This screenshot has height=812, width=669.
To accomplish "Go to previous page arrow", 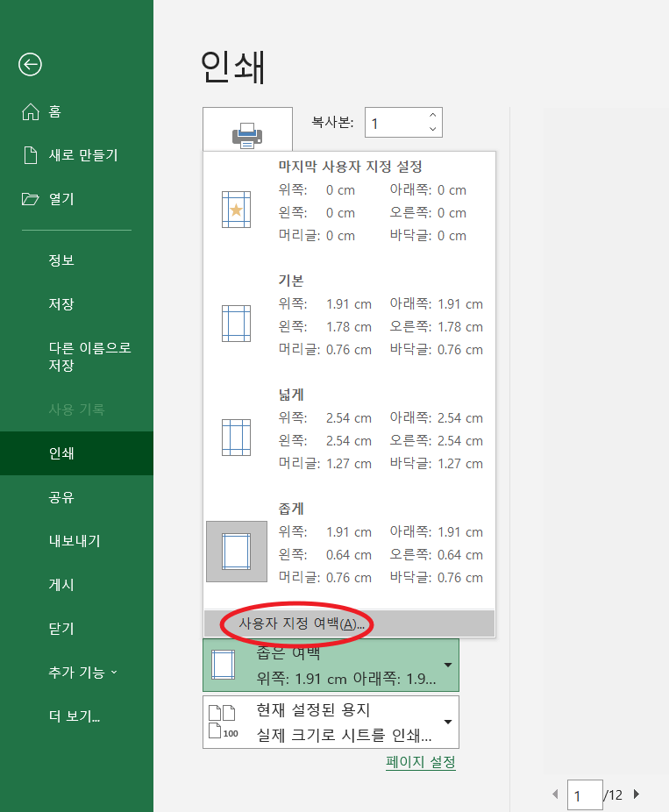I will point(555,794).
